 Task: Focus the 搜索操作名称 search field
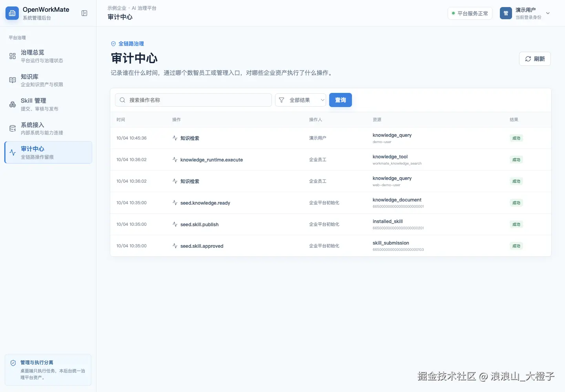(193, 100)
